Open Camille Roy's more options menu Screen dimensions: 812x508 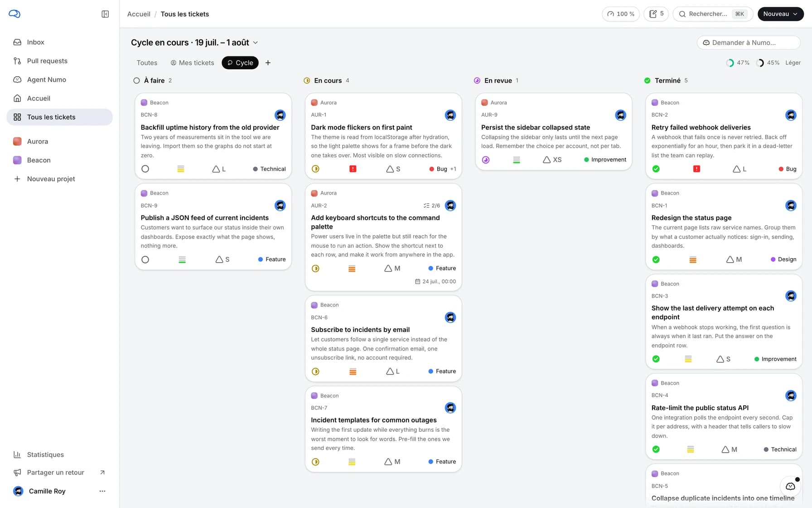[102, 491]
